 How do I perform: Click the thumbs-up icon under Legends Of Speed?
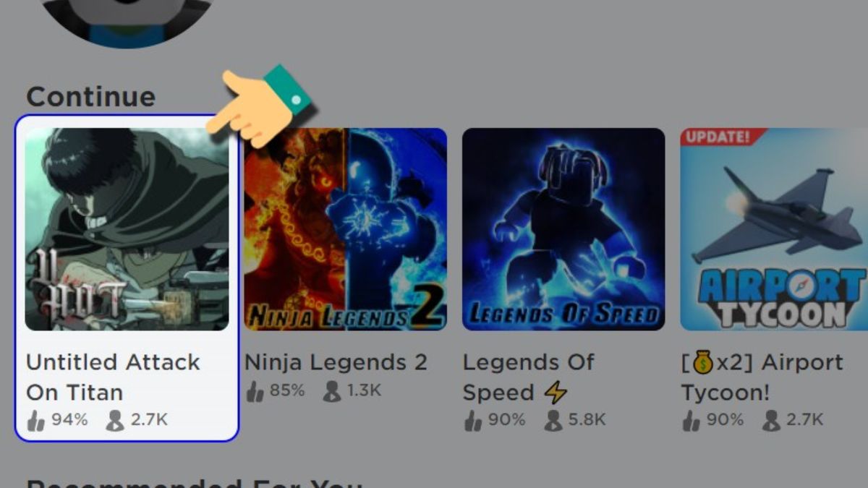(473, 420)
